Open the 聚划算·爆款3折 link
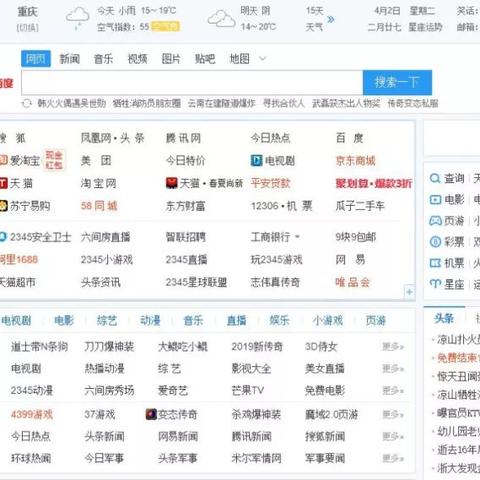 (x=374, y=183)
